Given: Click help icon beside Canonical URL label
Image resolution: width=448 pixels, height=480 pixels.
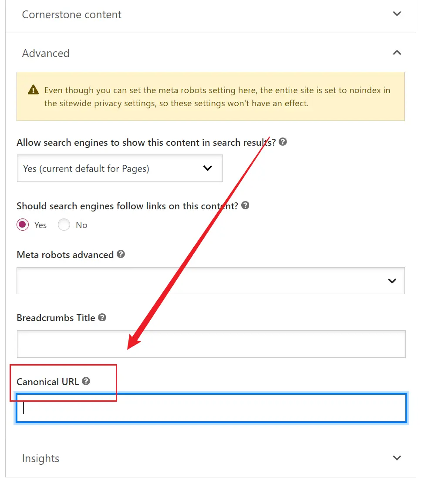Looking at the screenshot, I should [86, 381].
